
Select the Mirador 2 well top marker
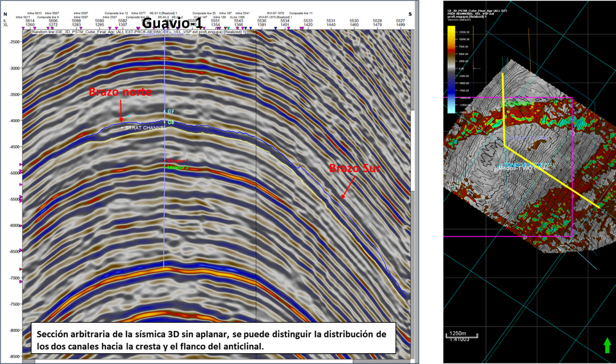coord(177,168)
